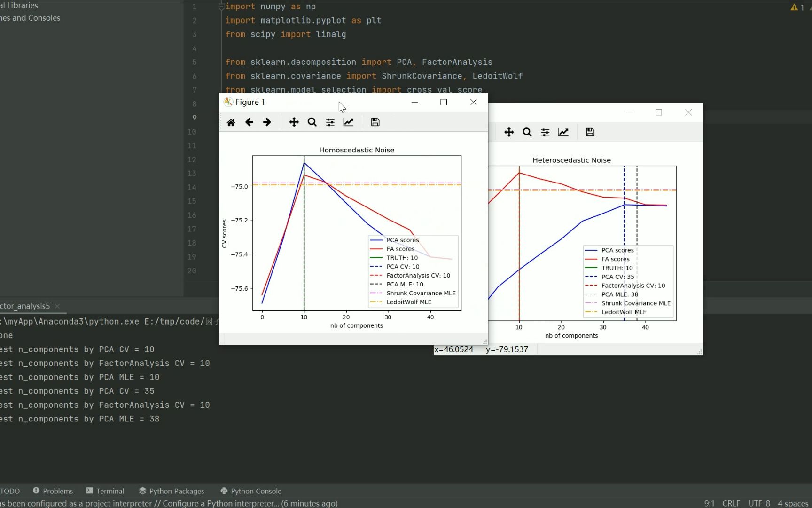Click the Figure 1 window title
This screenshot has width=812, height=508.
[x=250, y=102]
